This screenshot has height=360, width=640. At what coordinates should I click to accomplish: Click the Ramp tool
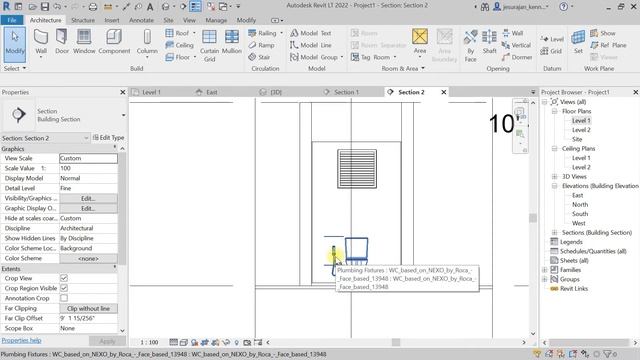261,45
